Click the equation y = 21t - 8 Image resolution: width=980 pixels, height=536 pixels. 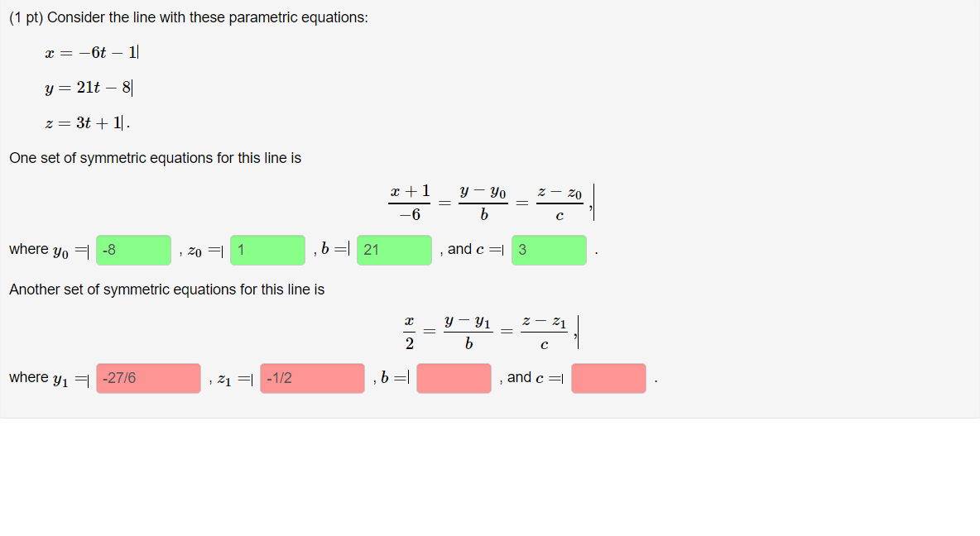coord(89,87)
